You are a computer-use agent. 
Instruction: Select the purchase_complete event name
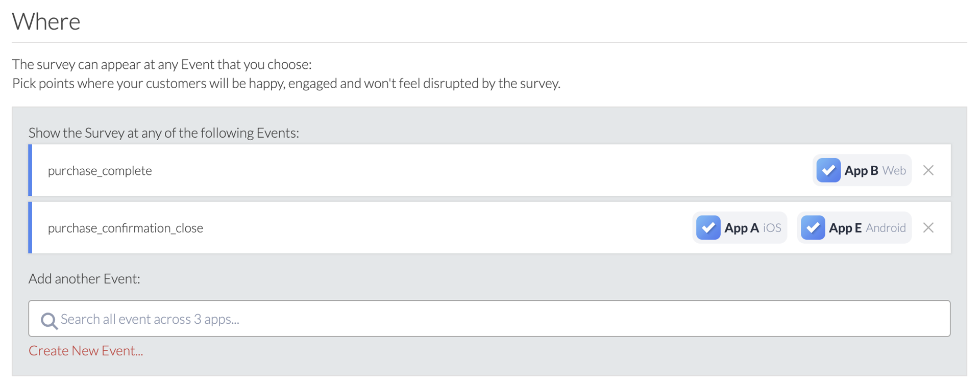(100, 171)
